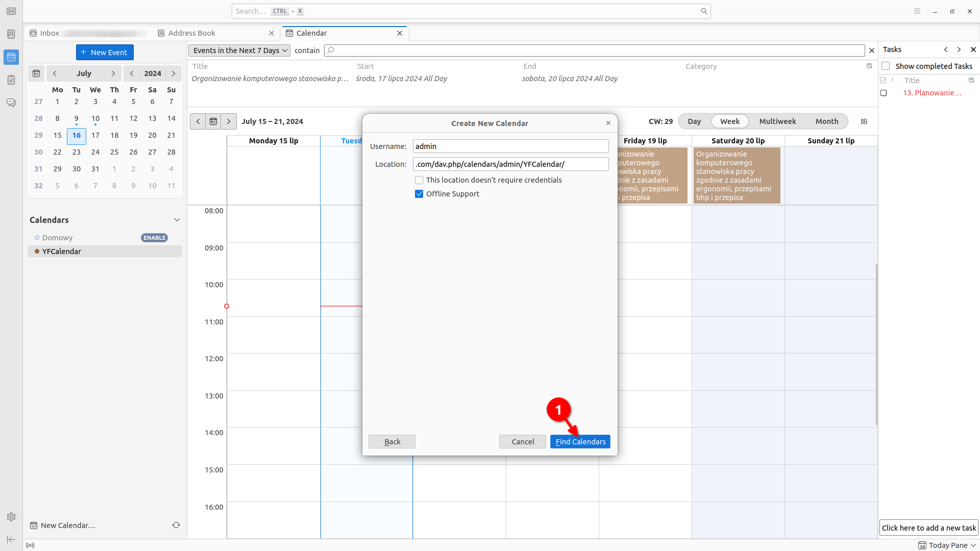Screen dimensions: 980x551
Task: Open the Mail space icon
Action: [11, 11]
